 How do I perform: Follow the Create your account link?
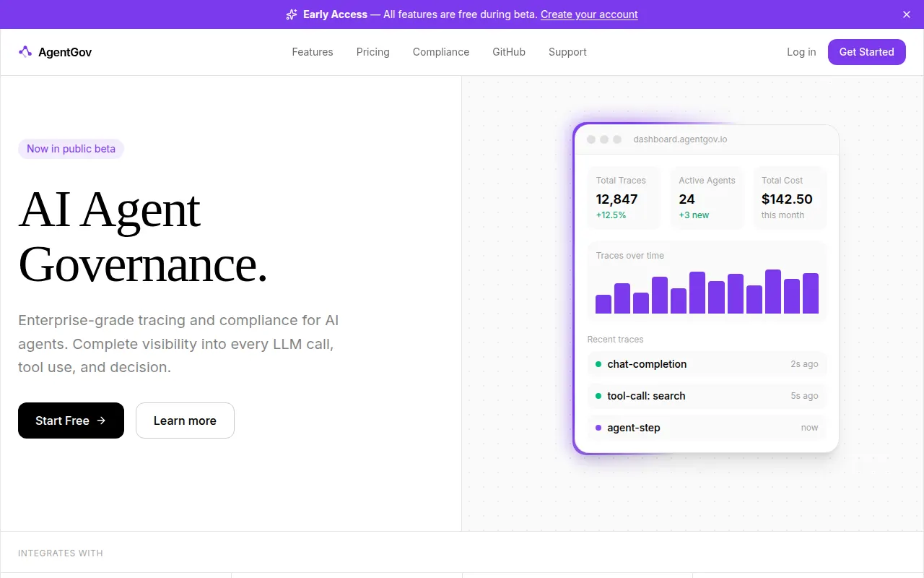coord(589,14)
